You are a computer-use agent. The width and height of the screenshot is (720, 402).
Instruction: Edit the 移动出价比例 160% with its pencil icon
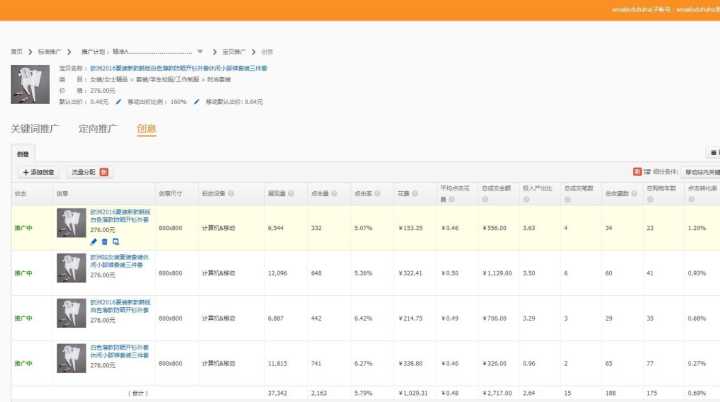coord(196,101)
